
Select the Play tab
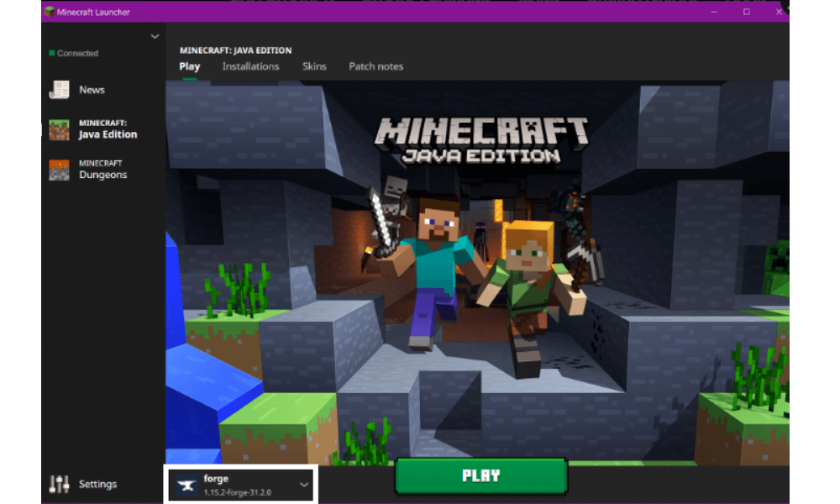coord(189,66)
